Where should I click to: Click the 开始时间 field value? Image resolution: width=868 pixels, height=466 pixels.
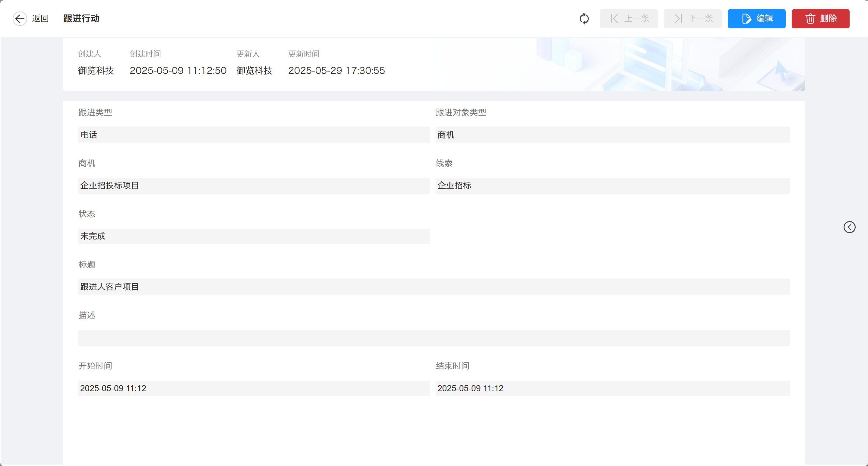coord(254,388)
